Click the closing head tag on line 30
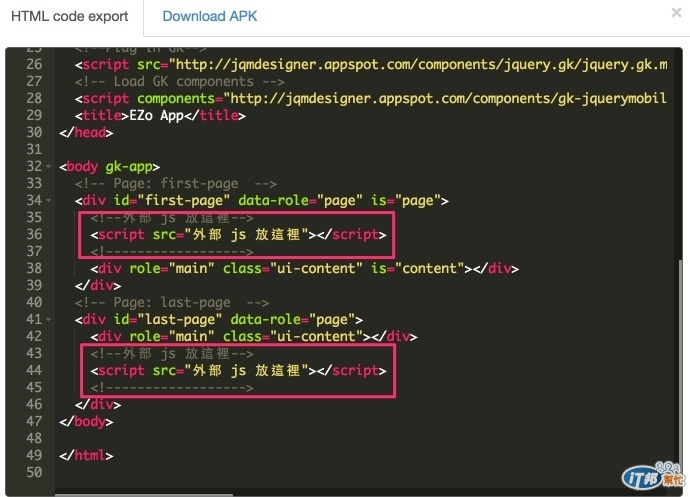Viewport: 690px width, 497px height. 86,133
